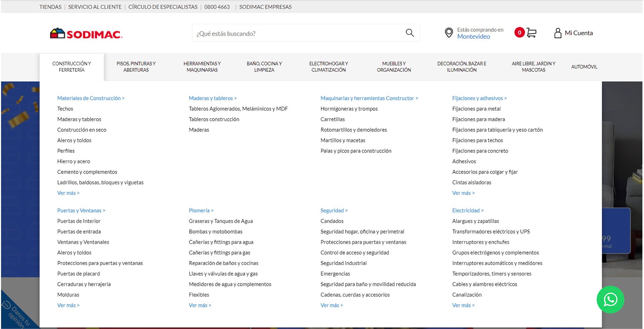Open Decoración, Bazar e Iluminación menu
The image size is (644, 329).
coord(462,67)
